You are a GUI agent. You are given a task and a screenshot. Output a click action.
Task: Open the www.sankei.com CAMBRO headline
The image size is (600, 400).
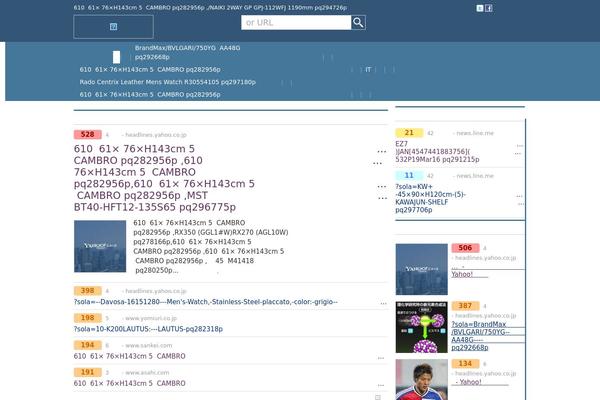pos(130,356)
